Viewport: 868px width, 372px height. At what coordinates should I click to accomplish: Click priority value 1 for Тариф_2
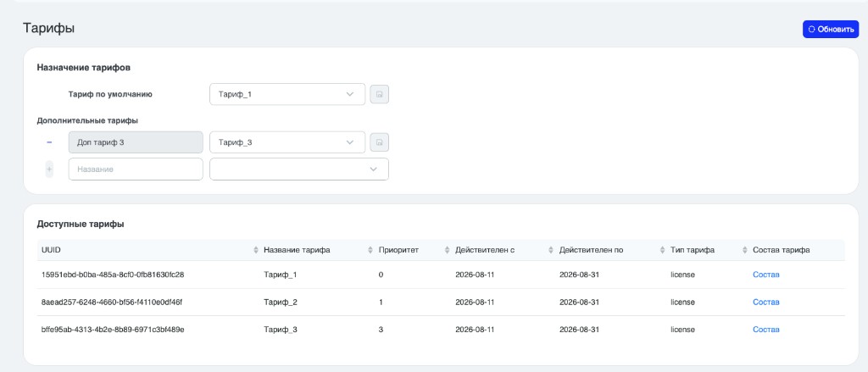tap(381, 303)
